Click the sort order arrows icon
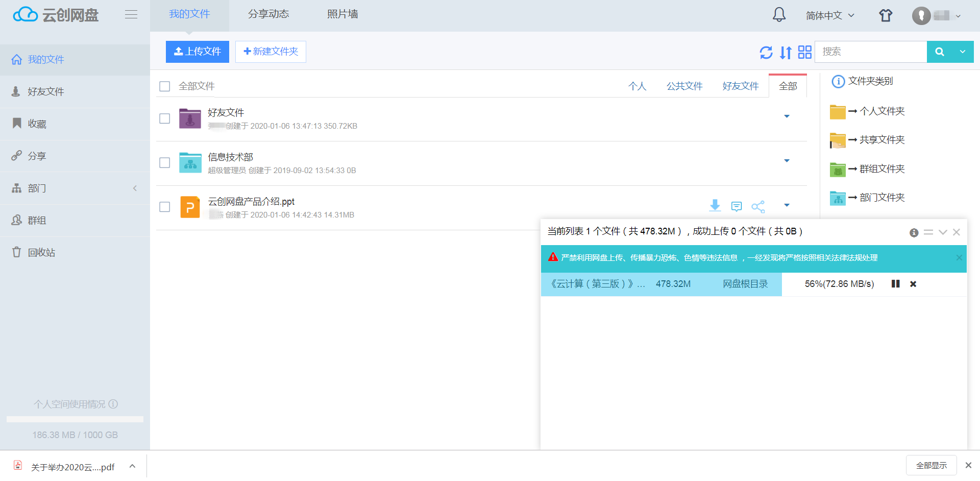 click(x=786, y=52)
